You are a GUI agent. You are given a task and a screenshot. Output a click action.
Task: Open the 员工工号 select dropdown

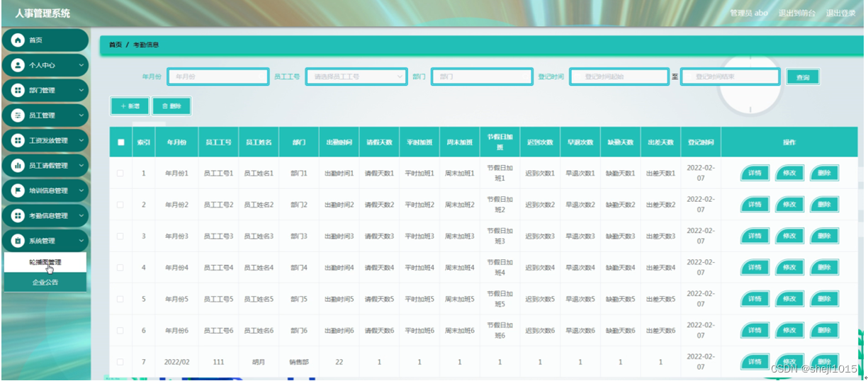click(x=356, y=76)
